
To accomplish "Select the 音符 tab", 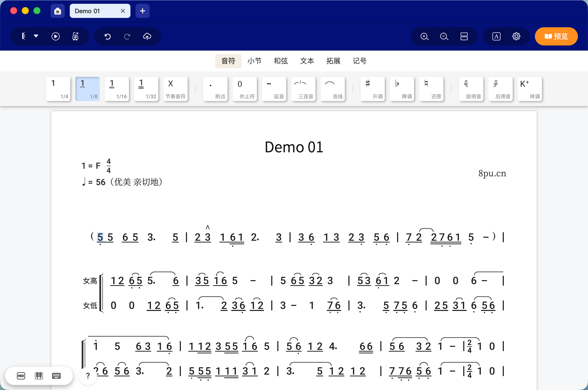I will [228, 61].
